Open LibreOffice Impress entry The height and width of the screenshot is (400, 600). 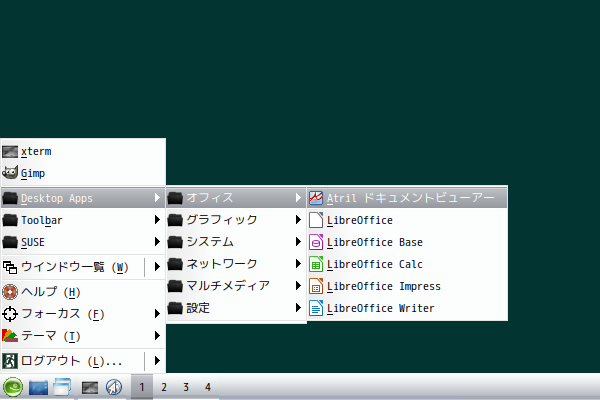(x=407, y=286)
